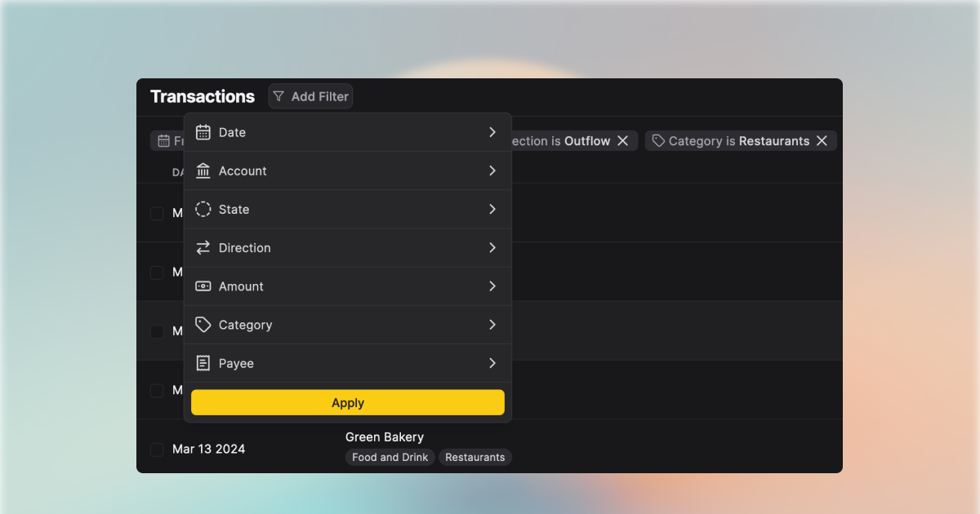Remove the Direction is Outflow filter

(x=622, y=141)
